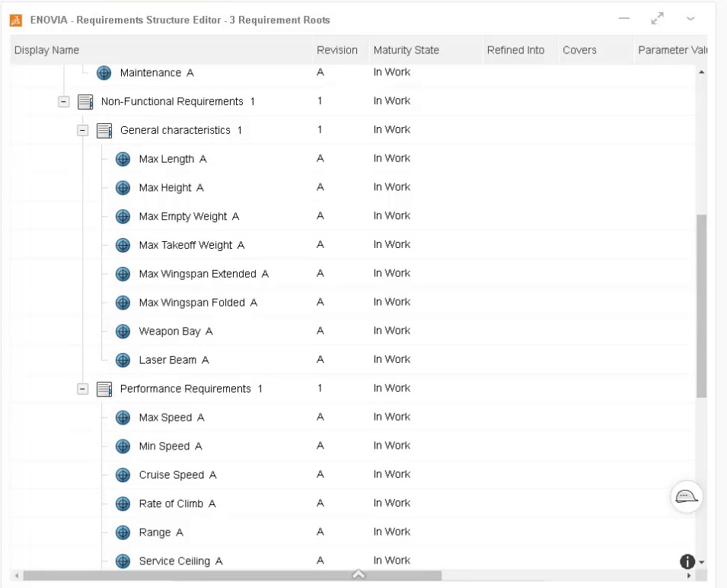Screen dimensions: 727x588
Task: Click the Service Ceiling requirement icon
Action: [x=123, y=561]
